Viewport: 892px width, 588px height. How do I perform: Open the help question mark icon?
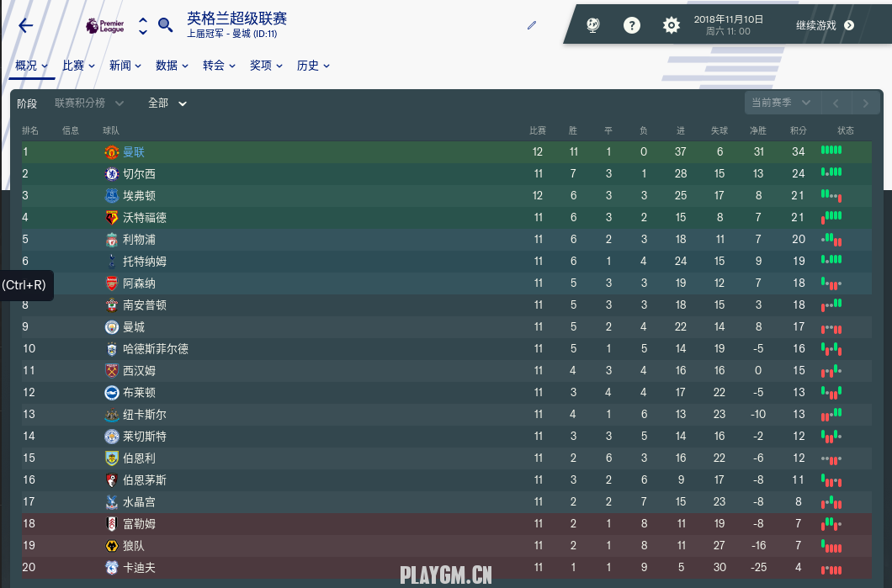coord(631,25)
